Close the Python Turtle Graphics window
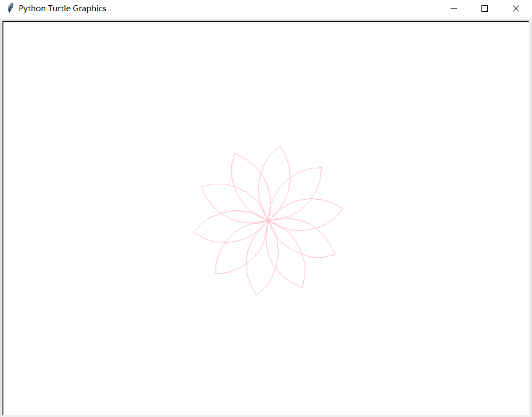 tap(516, 9)
